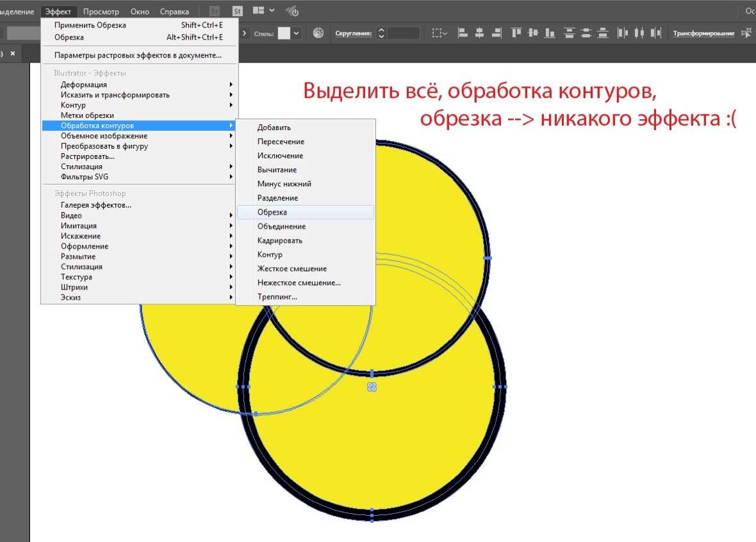
Task: Expand Штрихи submenu
Action: (139, 287)
